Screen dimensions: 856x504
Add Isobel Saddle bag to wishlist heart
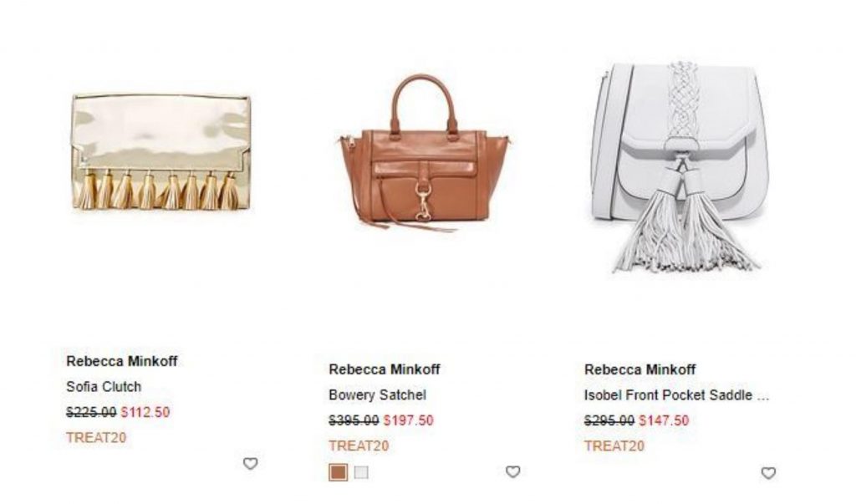pyautogui.click(x=768, y=473)
